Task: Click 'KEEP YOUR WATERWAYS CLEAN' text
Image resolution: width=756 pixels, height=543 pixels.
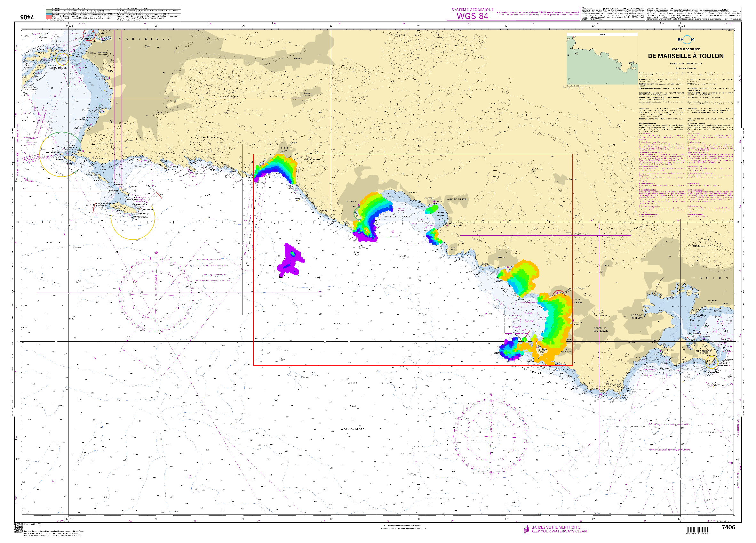Action: tap(559, 531)
